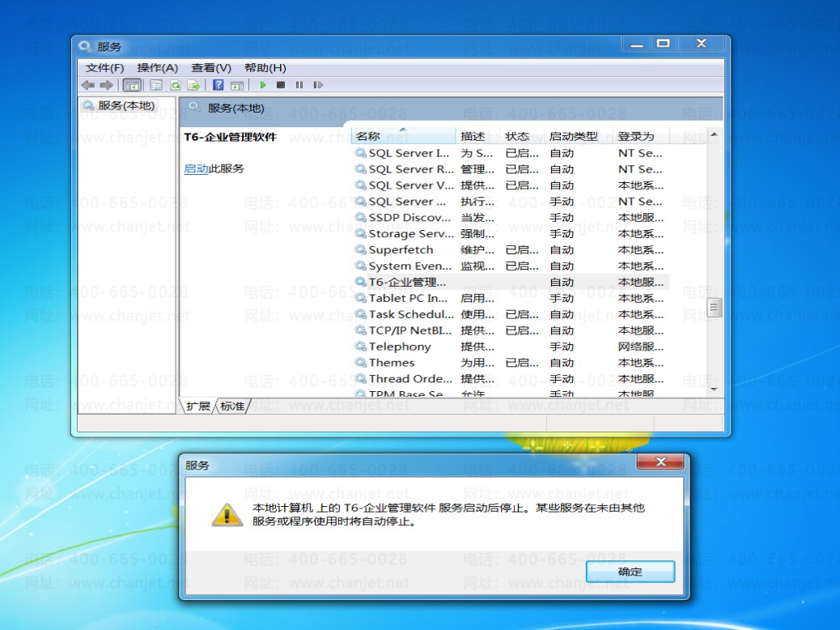Sort by the 状态 column header
840x630 pixels.
[x=522, y=136]
